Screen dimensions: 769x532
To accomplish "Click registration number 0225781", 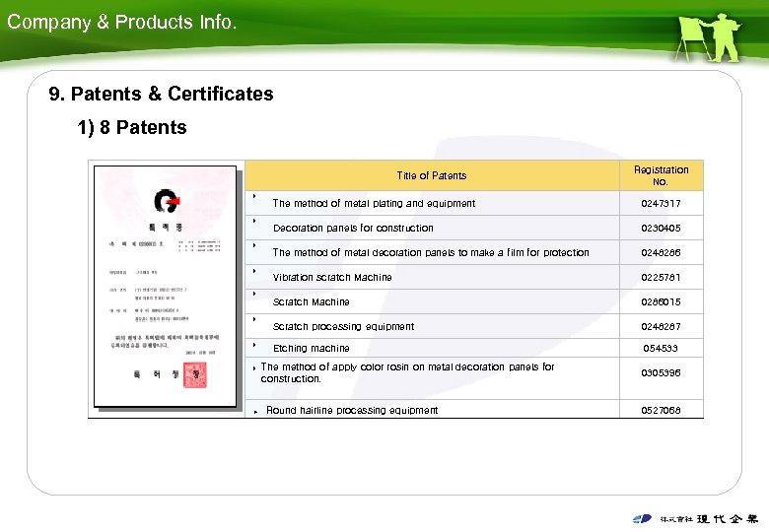I will pos(661,277).
